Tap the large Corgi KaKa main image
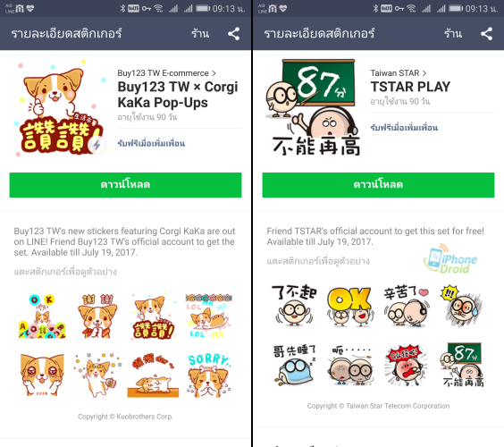The image size is (504, 447). click(60, 108)
